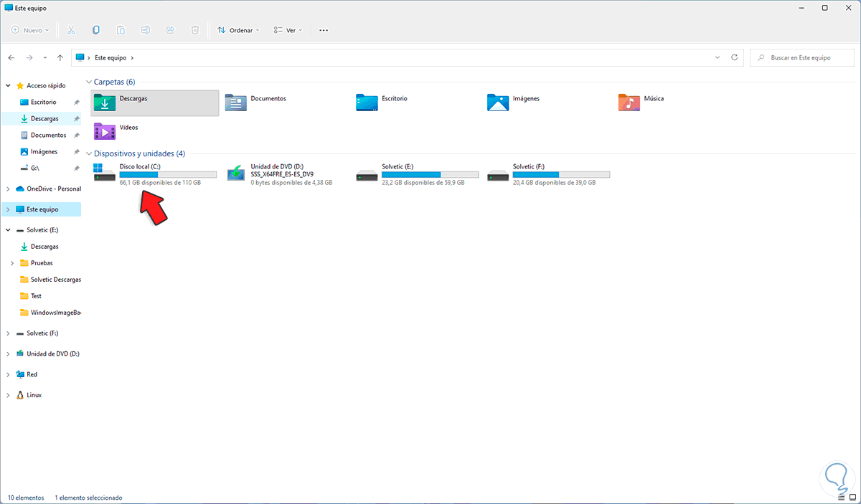
Task: Collapse the Carpetas (6) group
Action: tap(89, 82)
